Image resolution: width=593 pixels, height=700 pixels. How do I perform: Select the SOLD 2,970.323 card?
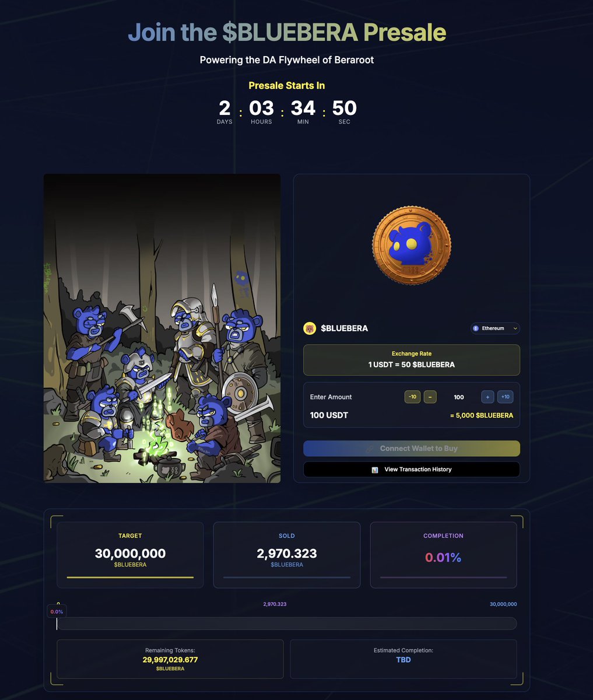pyautogui.click(x=287, y=555)
